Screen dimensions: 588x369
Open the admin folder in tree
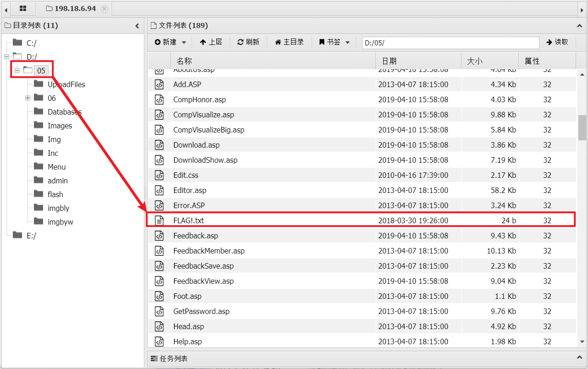[x=58, y=181]
